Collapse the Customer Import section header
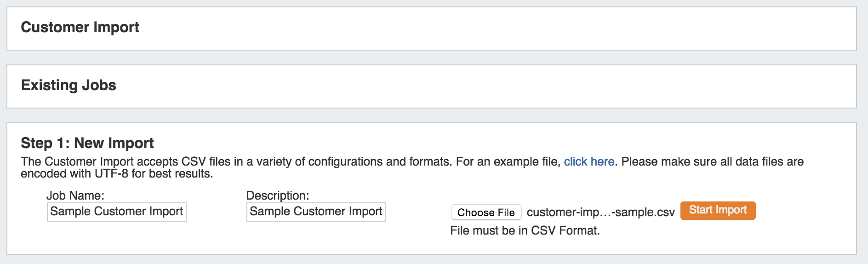The height and width of the screenshot is (264, 868). point(80,27)
